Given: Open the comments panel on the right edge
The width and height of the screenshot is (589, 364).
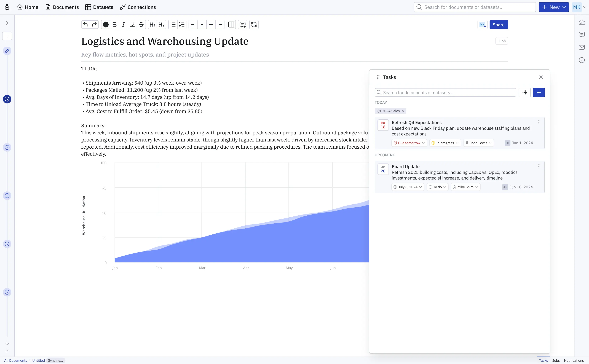Looking at the screenshot, I should point(582,34).
